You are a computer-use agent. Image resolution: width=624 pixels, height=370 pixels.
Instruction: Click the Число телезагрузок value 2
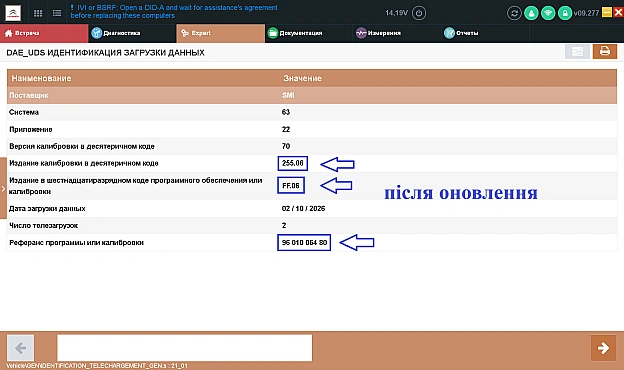pyautogui.click(x=284, y=226)
